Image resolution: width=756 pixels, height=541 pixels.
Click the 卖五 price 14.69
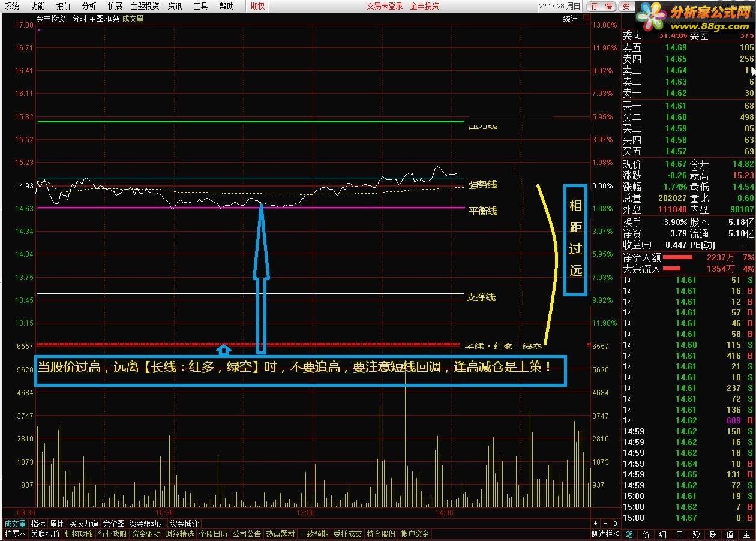[676, 48]
